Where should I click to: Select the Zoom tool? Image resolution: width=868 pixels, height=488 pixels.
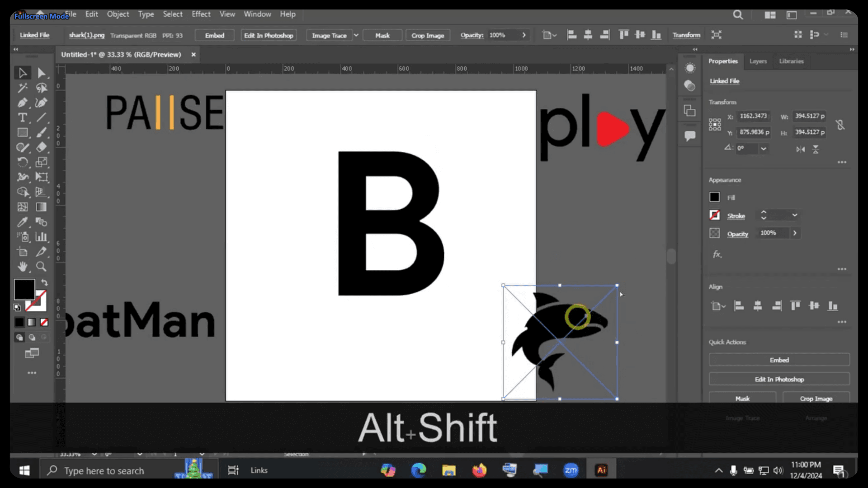[x=41, y=267]
